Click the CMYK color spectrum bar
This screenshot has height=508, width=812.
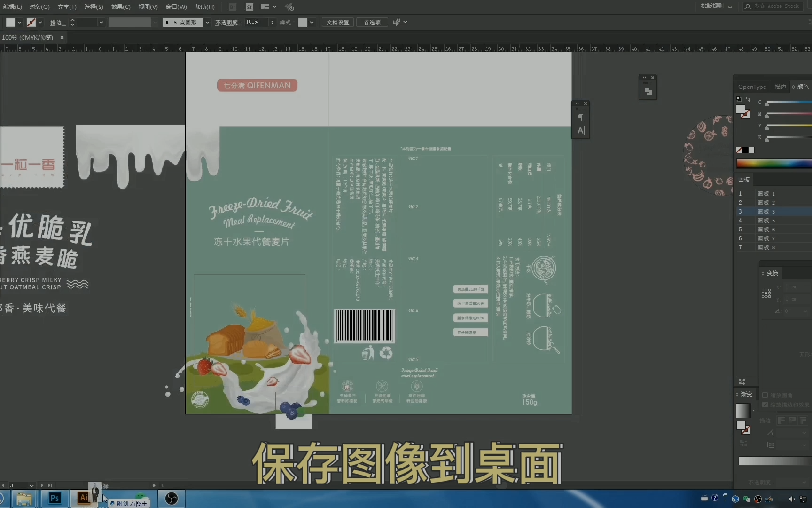[773, 164]
